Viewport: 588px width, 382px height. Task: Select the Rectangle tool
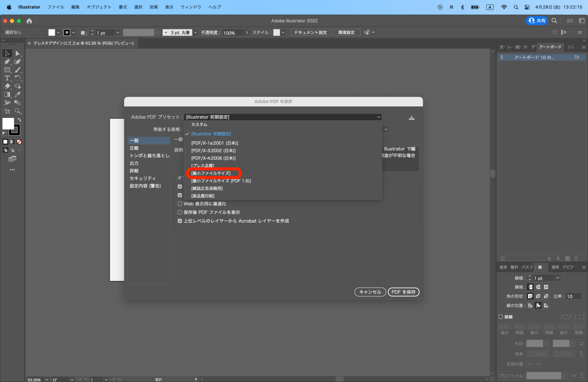pyautogui.click(x=7, y=70)
